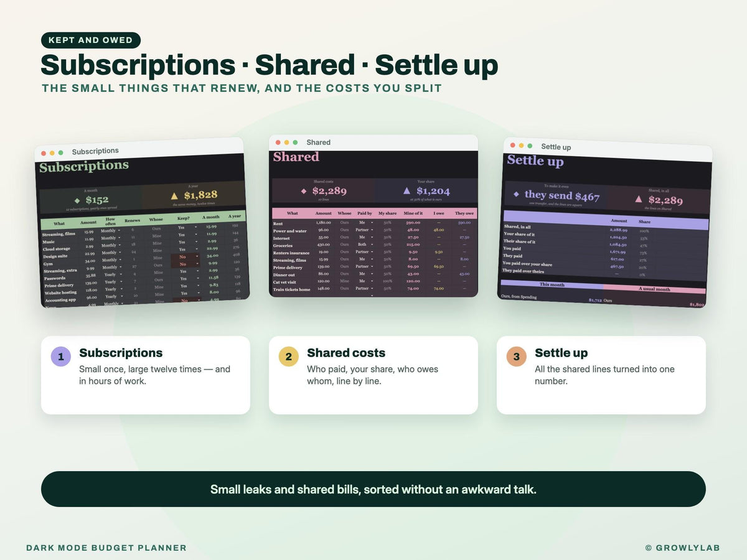The image size is (747, 560).
Task: Click the red close dot of the Subscriptions window
Action: (44, 153)
